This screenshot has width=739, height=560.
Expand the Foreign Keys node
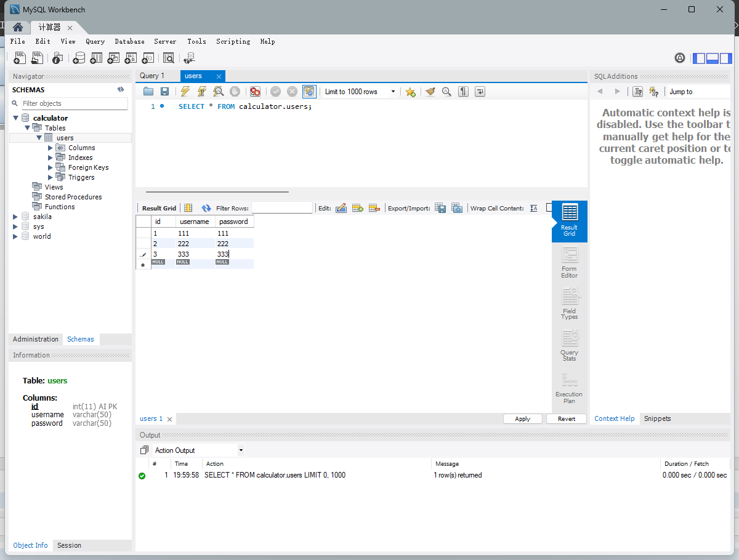pyautogui.click(x=50, y=167)
